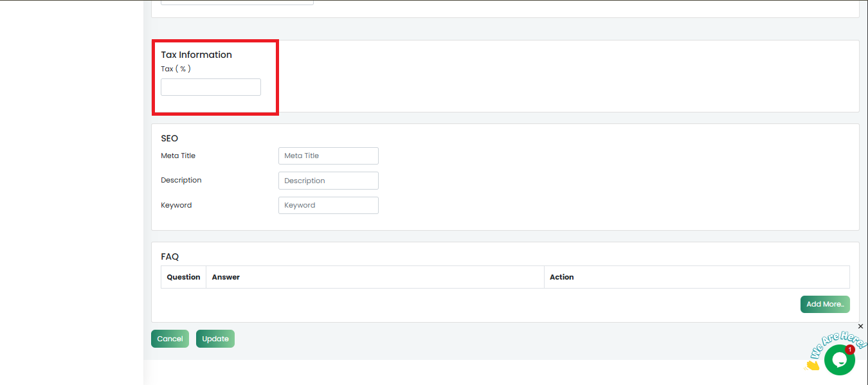The height and width of the screenshot is (385, 868).
Task: Click the Action column header in FAQ table
Action: click(x=561, y=277)
